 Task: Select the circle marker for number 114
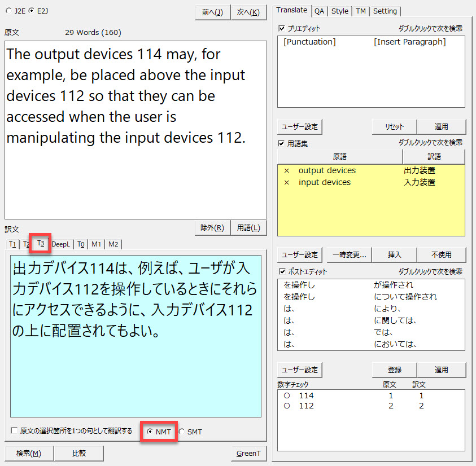coord(287,396)
